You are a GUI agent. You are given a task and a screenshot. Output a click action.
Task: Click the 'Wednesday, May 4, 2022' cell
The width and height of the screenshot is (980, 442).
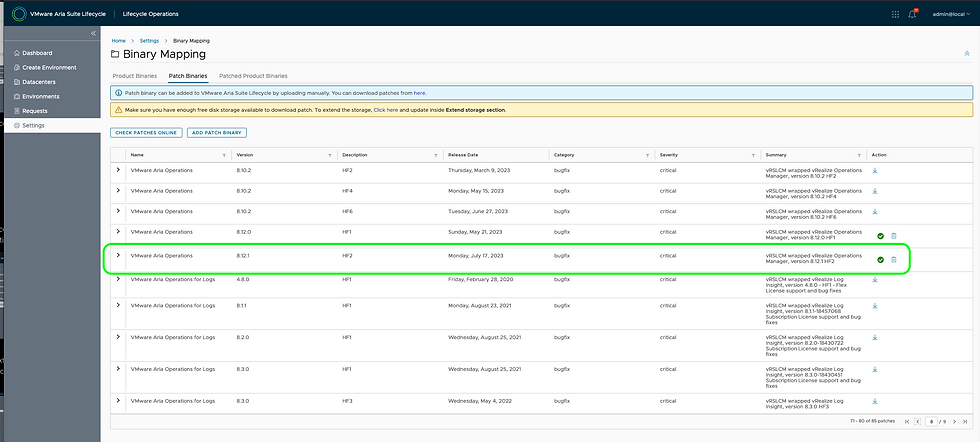pyautogui.click(x=478, y=400)
